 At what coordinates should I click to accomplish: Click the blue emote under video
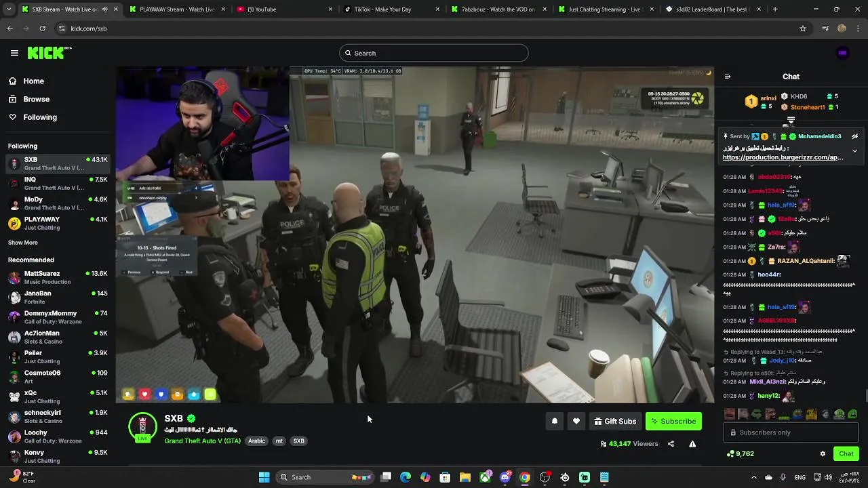(x=161, y=394)
